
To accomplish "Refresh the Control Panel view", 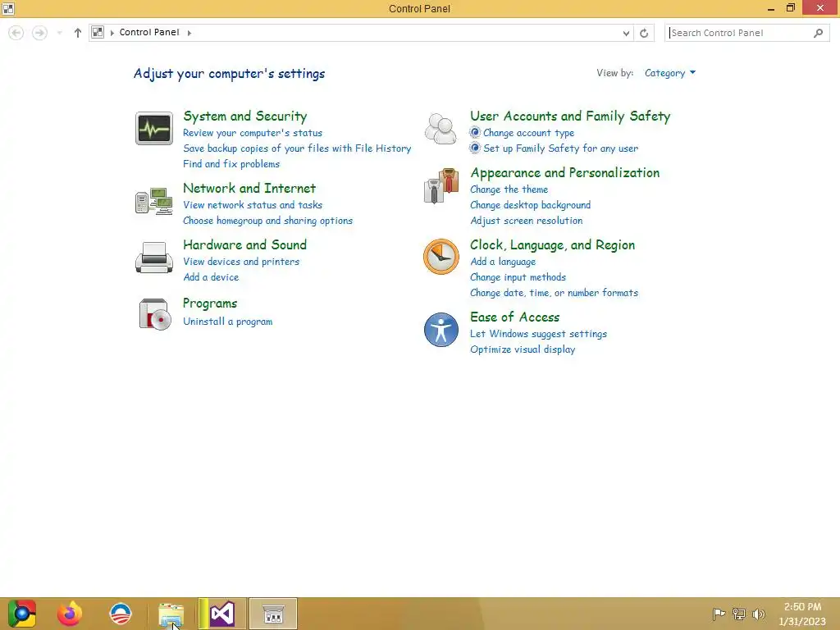I will (644, 33).
